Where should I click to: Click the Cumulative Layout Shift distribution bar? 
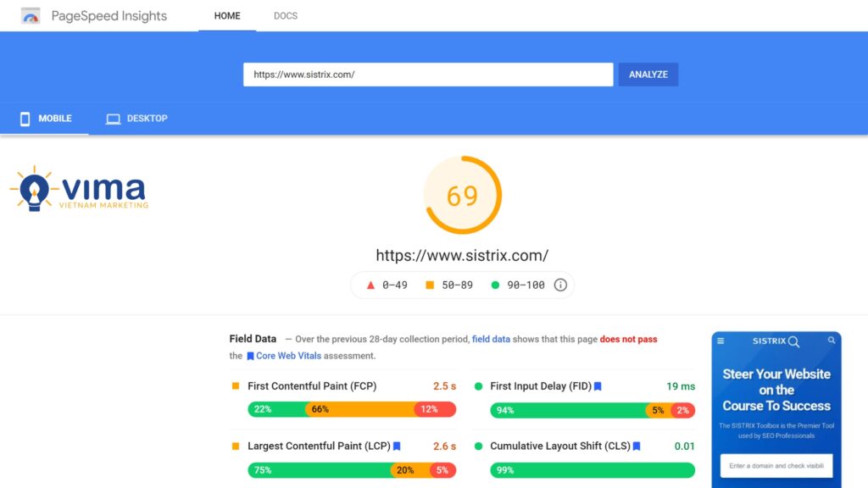(593, 470)
